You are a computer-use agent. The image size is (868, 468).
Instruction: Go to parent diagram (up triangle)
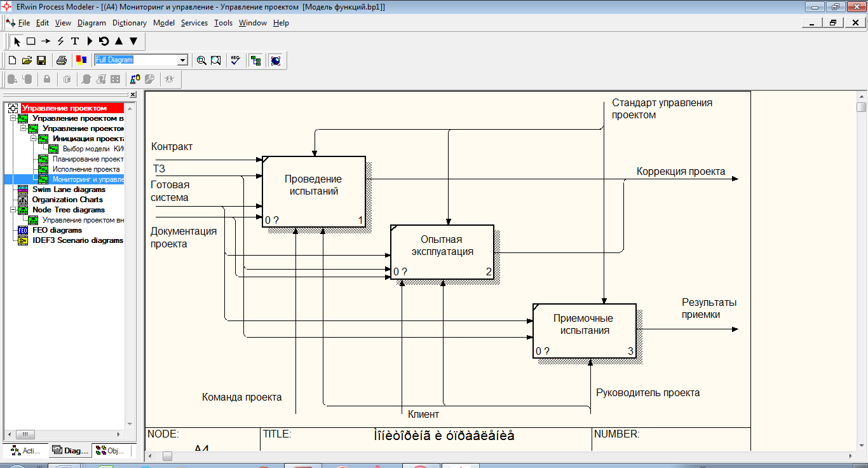click(x=118, y=41)
